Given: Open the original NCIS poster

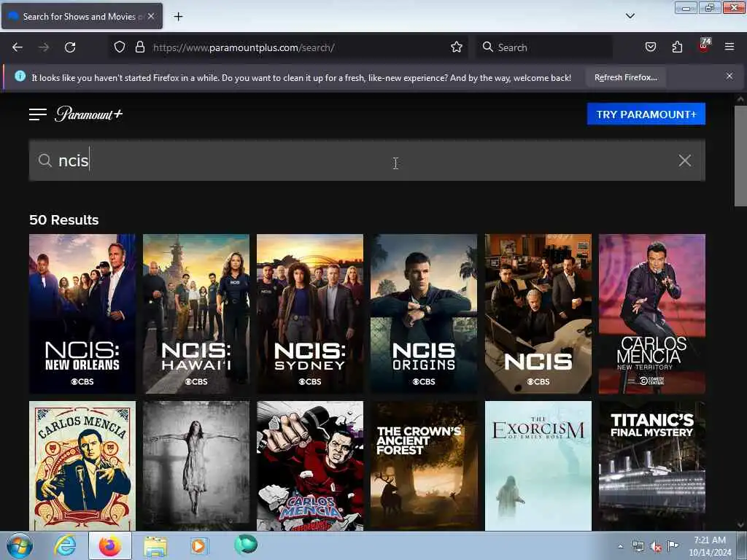Looking at the screenshot, I should click(538, 314).
